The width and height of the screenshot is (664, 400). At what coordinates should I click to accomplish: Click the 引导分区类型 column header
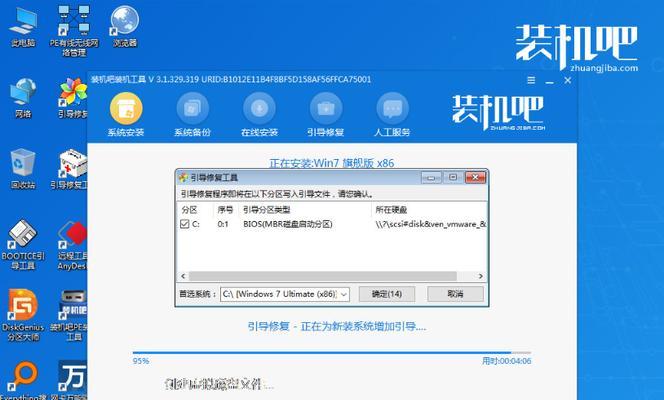point(266,210)
